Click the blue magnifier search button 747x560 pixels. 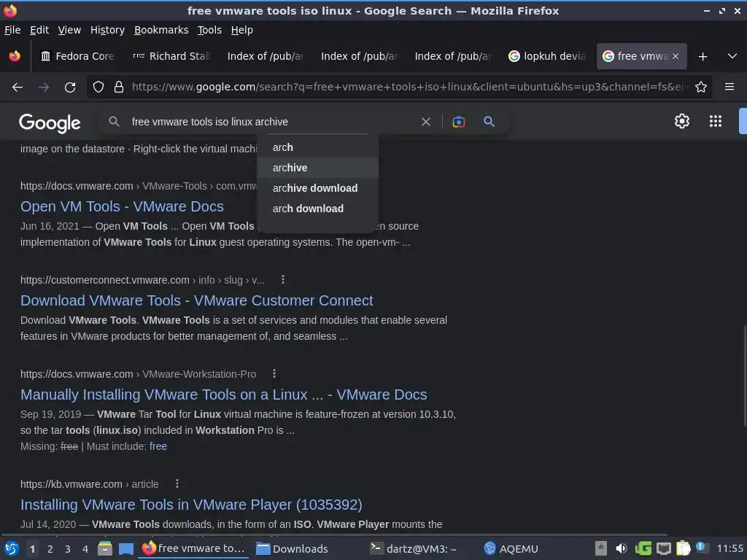coord(489,122)
